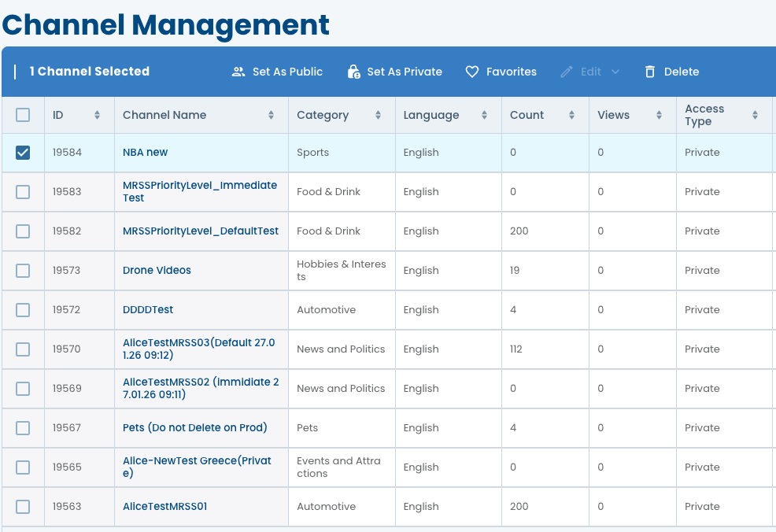This screenshot has width=776, height=532.
Task: Click the Set As Private lock icon
Action: 353,72
